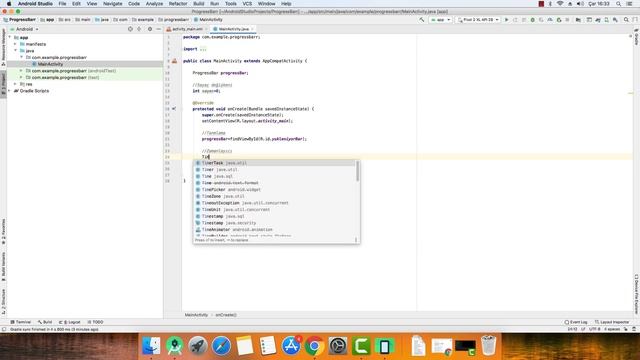Open Resource Manager side tab
Image resolution: width=640 pixels, height=360 pixels.
(x=3, y=47)
